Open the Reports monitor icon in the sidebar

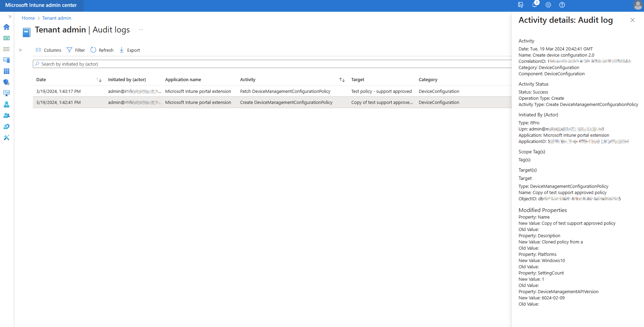click(7, 93)
